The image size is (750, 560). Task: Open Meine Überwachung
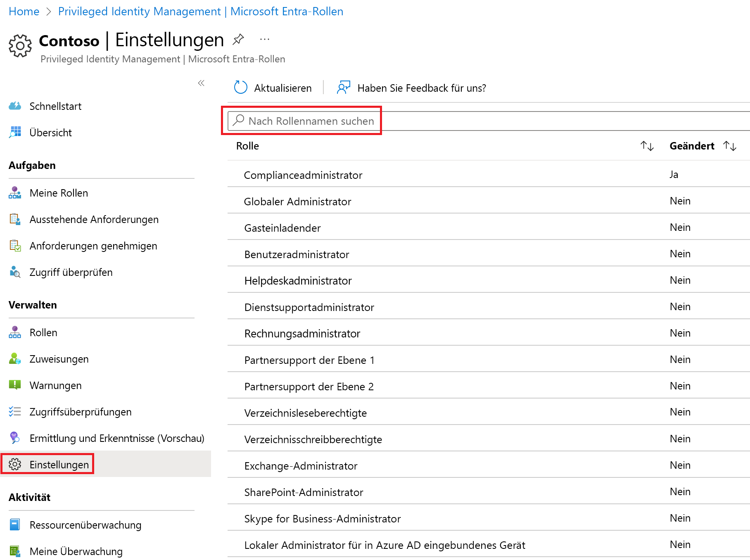pos(76,551)
